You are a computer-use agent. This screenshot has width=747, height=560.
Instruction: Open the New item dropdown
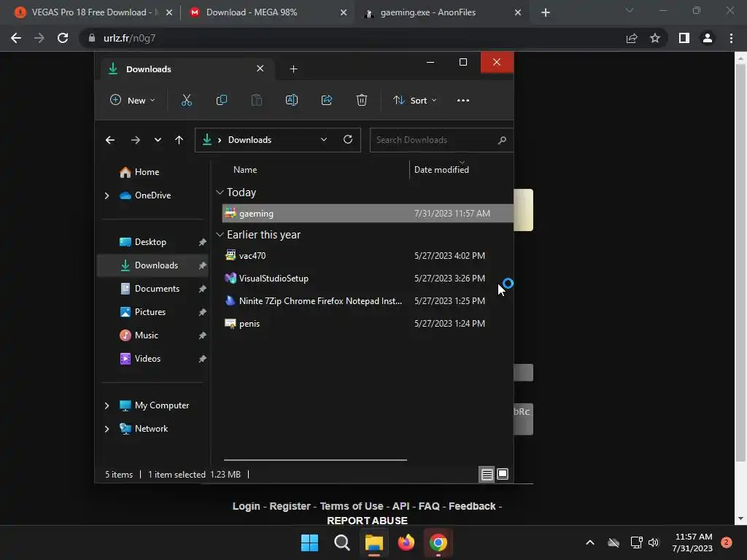[133, 101]
